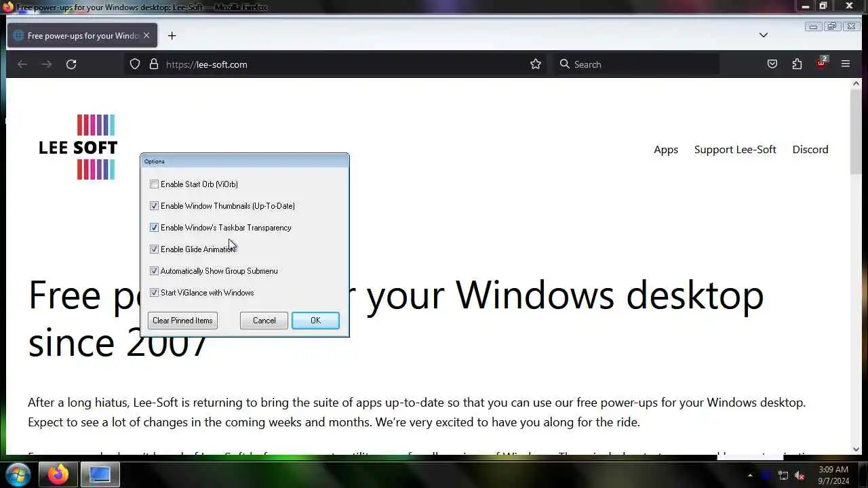Open the Apps navigation link
Viewport: 868px width, 488px height.
[666, 150]
